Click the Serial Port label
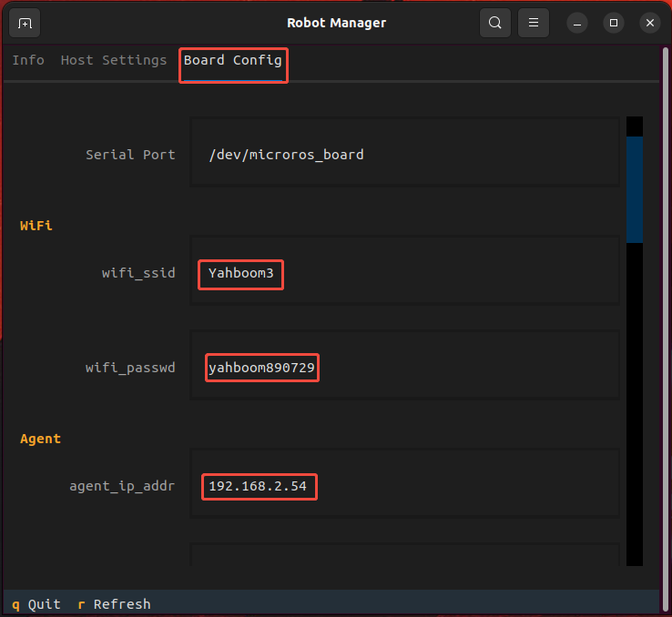The width and height of the screenshot is (672, 617). click(x=130, y=155)
